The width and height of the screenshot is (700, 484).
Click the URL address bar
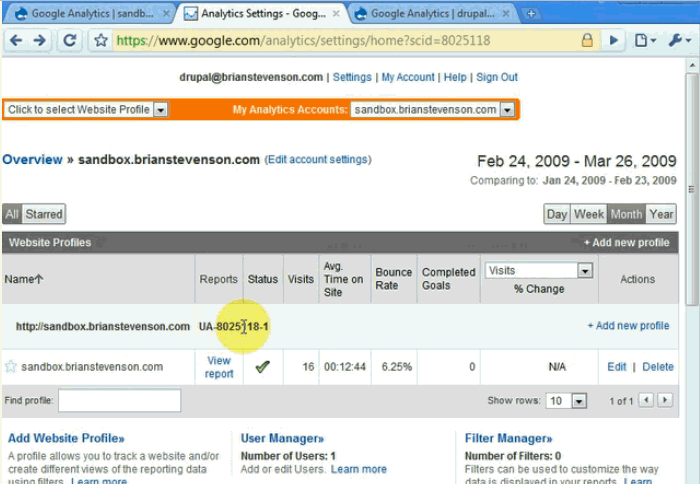[x=346, y=41]
